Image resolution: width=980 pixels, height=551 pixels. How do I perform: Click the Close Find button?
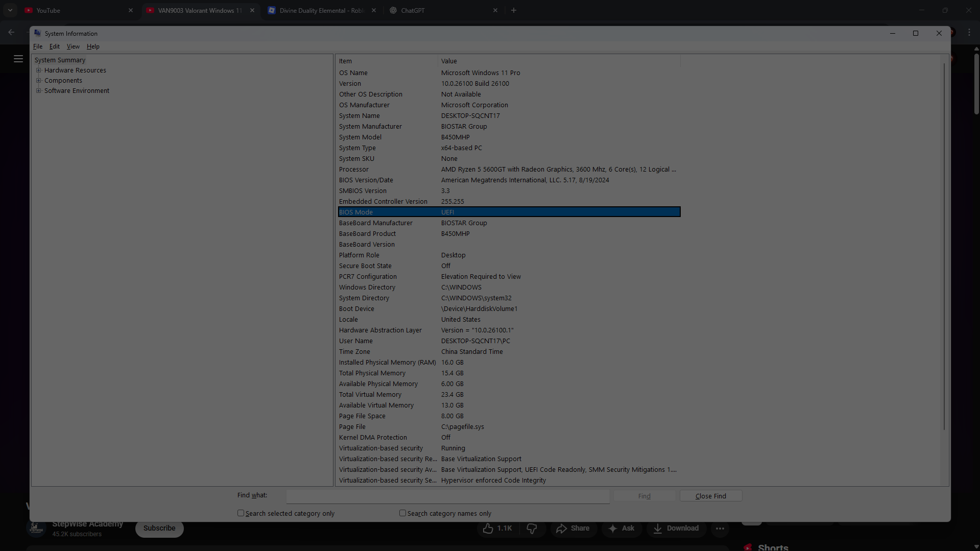click(x=710, y=495)
